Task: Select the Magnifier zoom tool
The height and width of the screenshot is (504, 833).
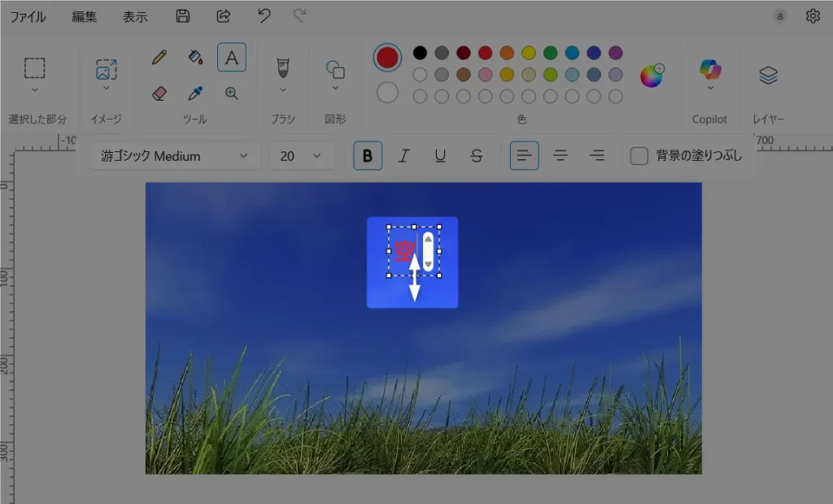Action: click(x=232, y=93)
